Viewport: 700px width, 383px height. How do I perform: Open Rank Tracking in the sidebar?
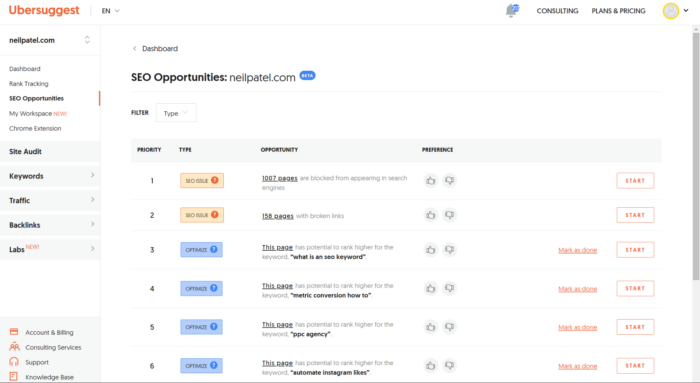pos(29,83)
